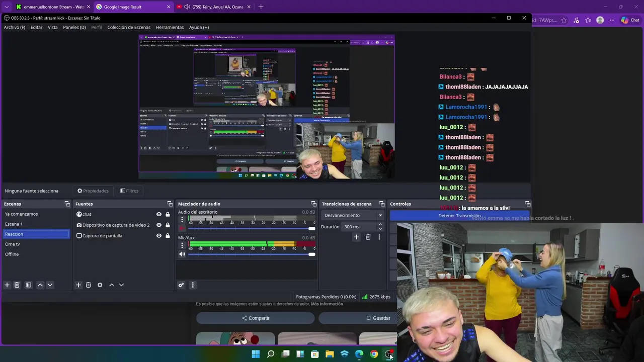Viewport: 644px width, 362px height.
Task: Open Mic/Aux options dots
Action: click(182, 245)
